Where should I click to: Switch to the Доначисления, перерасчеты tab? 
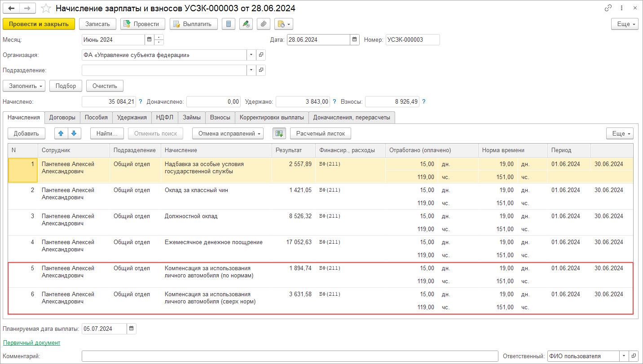click(x=352, y=118)
